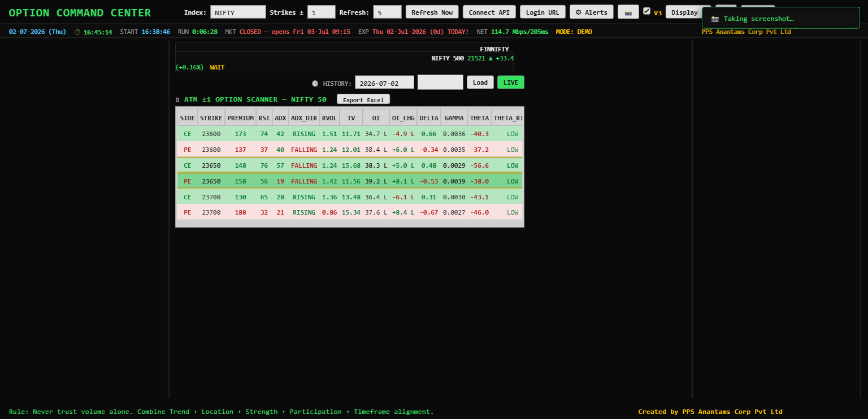Switch to LIVE mode

coord(511,82)
